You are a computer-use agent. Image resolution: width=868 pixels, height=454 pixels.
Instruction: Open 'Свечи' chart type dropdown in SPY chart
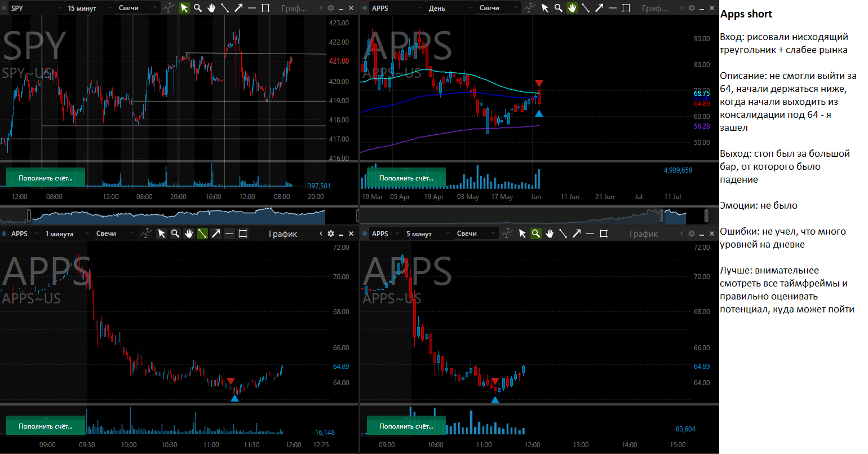coord(138,8)
